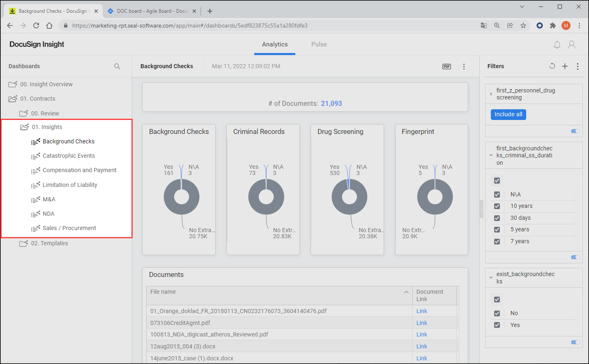Open user profile icon
Screen dimensions: 589x364
point(572,44)
